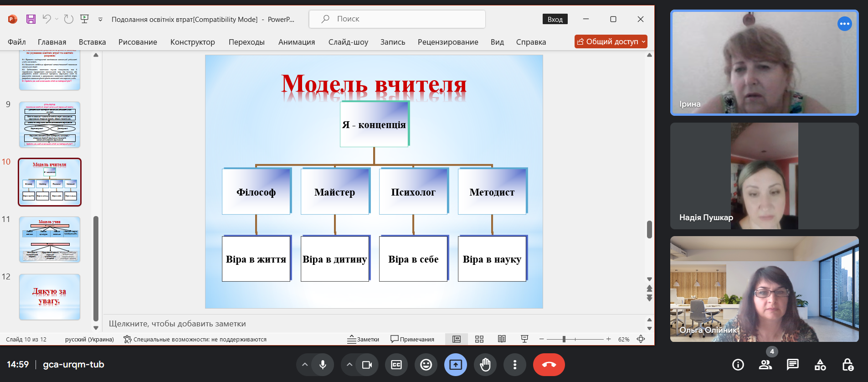Switch to the Главная ribbon tab
868x382 pixels.
52,42
